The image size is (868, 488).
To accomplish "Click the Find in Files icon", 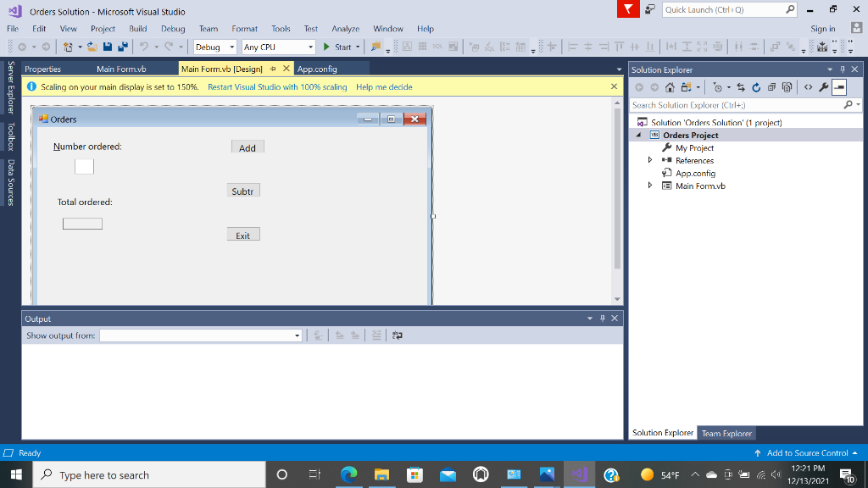I will (x=376, y=47).
